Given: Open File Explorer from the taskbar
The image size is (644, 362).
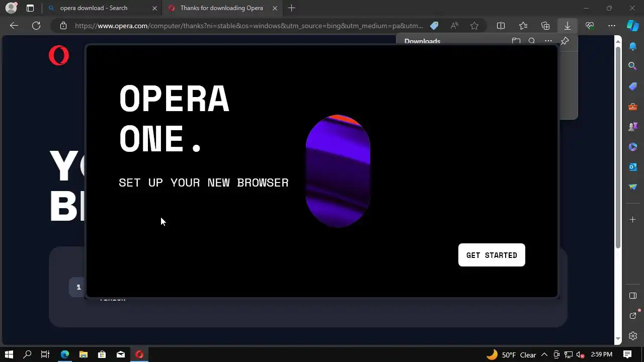Looking at the screenshot, I should click(x=84, y=354).
